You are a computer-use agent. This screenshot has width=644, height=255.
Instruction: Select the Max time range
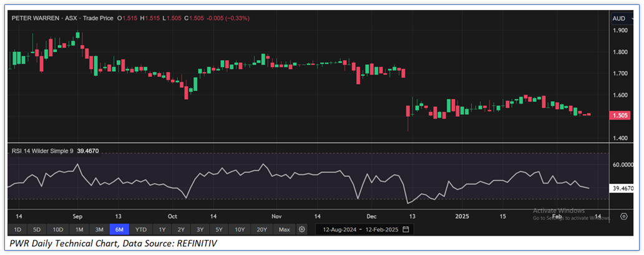click(x=284, y=229)
